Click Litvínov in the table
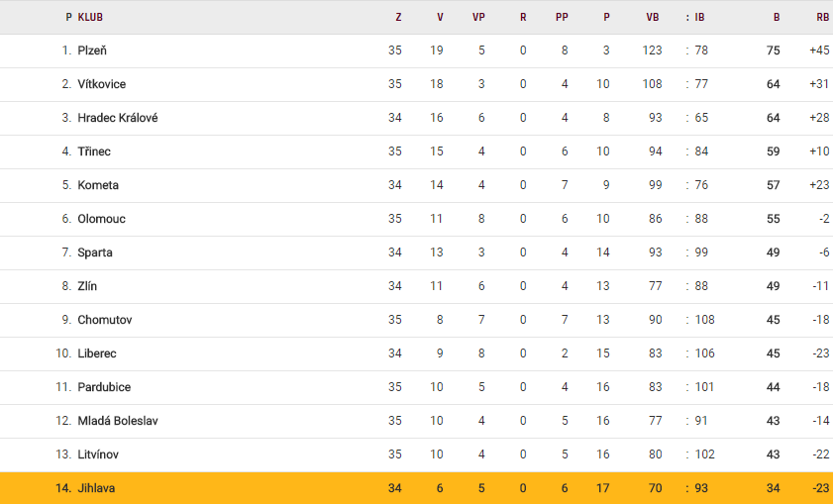This screenshot has width=834, height=504. coord(101,454)
